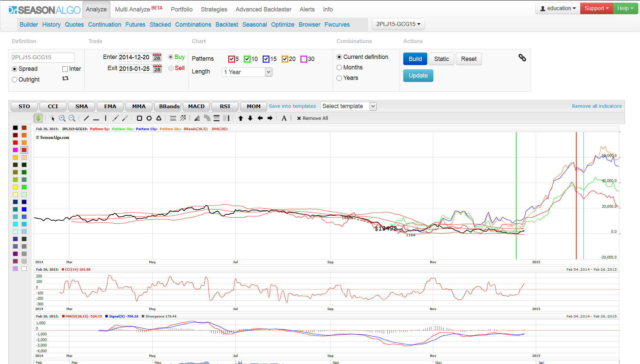The width and height of the screenshot is (640, 364).
Task: Select the pitchfork arrows tool
Action: (x=183, y=118)
